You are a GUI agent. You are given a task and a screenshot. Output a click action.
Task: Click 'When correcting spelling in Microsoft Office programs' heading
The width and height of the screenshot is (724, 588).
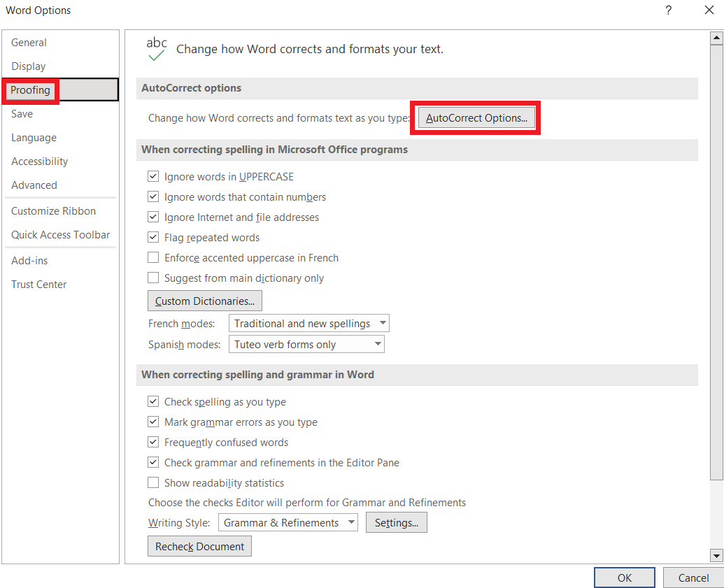point(274,150)
